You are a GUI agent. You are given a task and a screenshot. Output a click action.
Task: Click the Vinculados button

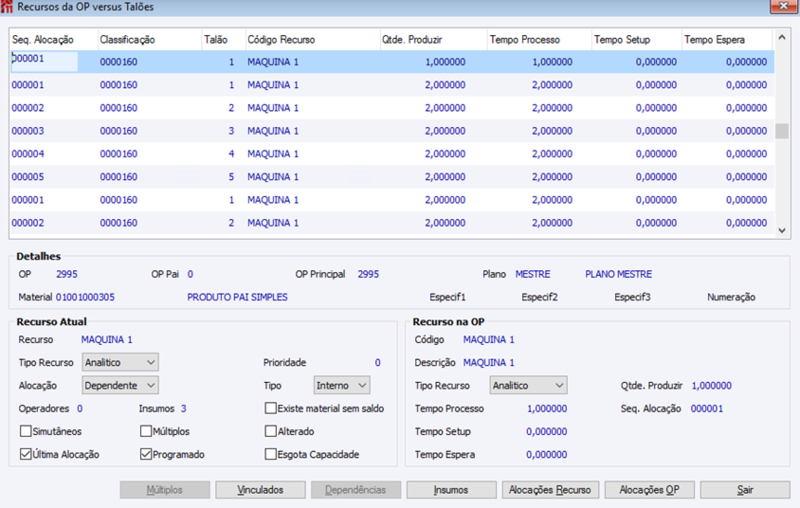pyautogui.click(x=260, y=490)
